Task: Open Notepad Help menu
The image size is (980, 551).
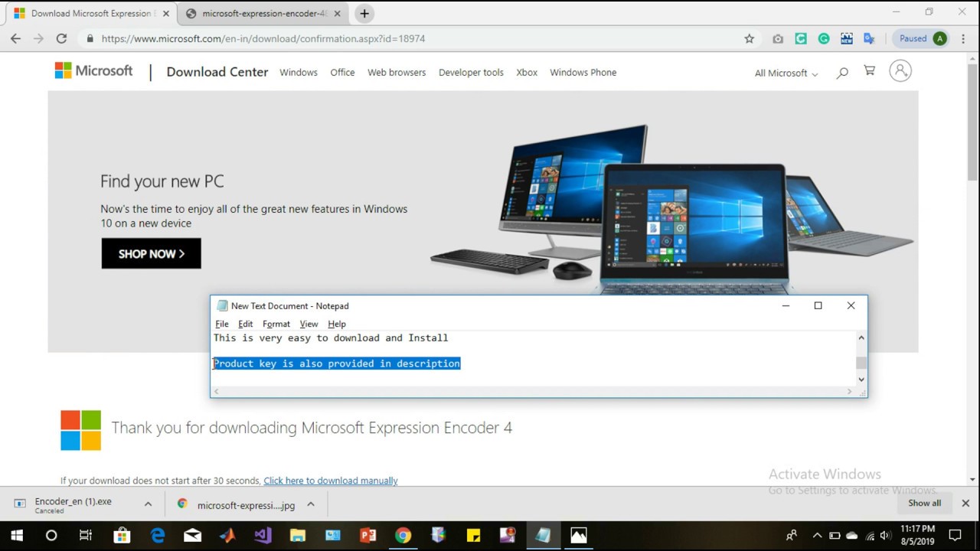Action: 337,324
